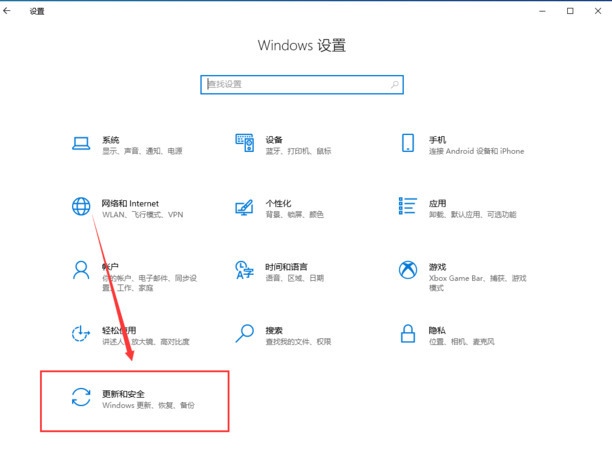Click the 'Windows 设置' heading
612x458 pixels.
point(302,45)
